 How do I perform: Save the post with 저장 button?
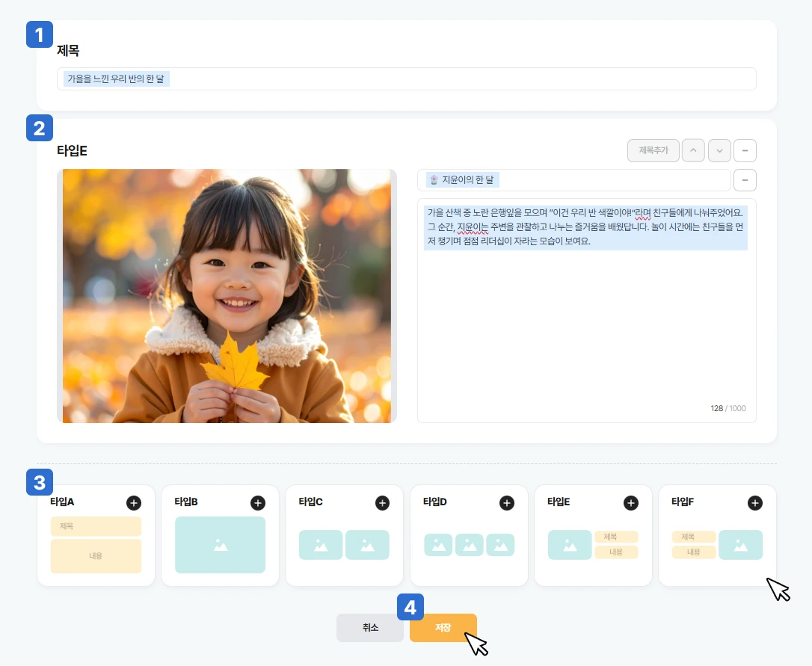tap(443, 628)
